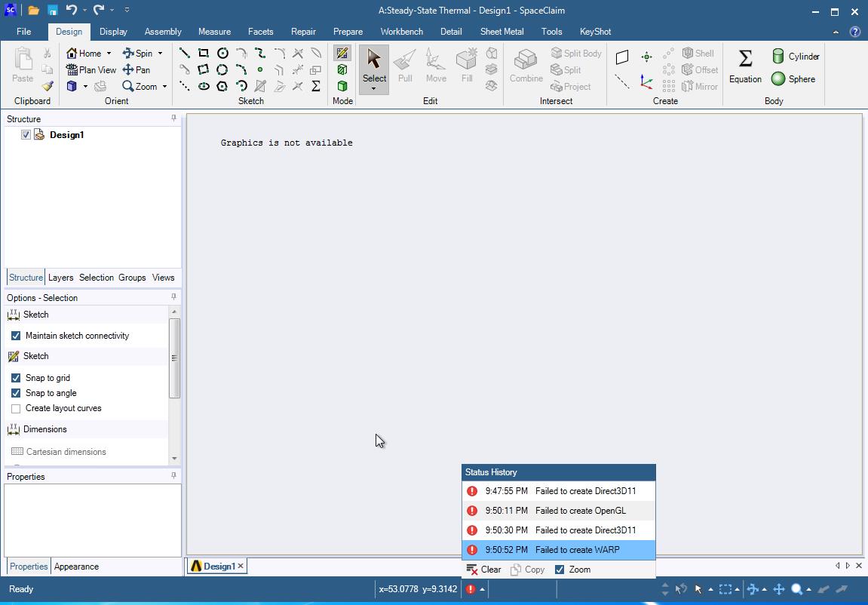The image size is (868, 605).
Task: Select the Sweep Arc sketch tool
Action: 241,69
